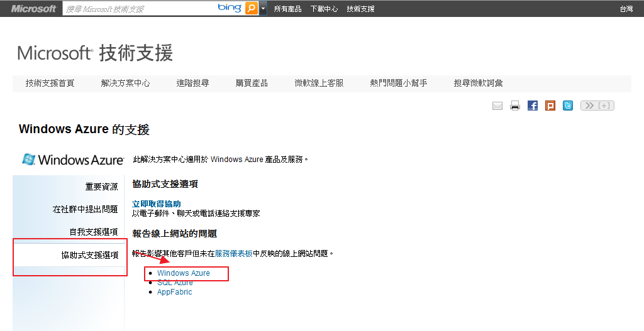Select 在社群中提出問題 in the sidebar
The width and height of the screenshot is (644, 331).
[x=85, y=209]
